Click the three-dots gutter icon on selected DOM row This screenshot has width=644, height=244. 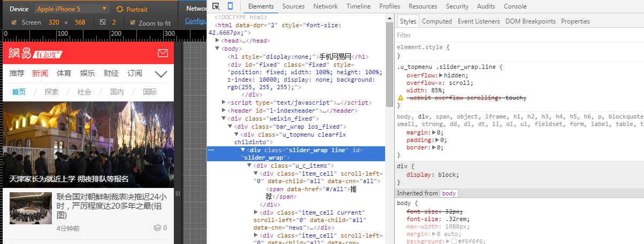click(211, 150)
